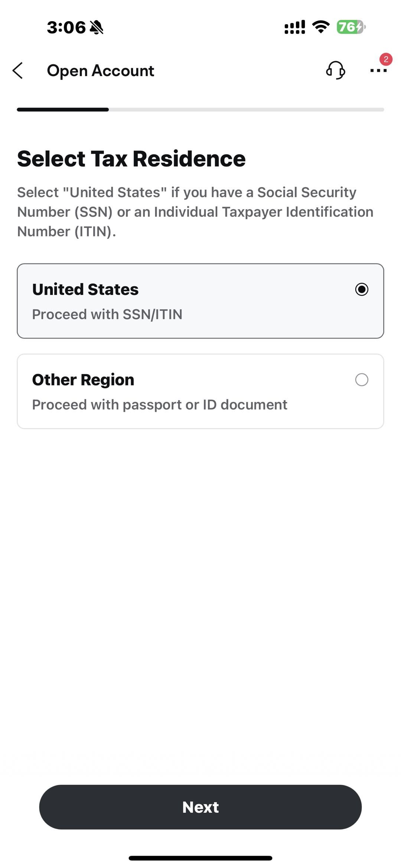
Task: Tap the home indicator bar
Action: (200, 858)
